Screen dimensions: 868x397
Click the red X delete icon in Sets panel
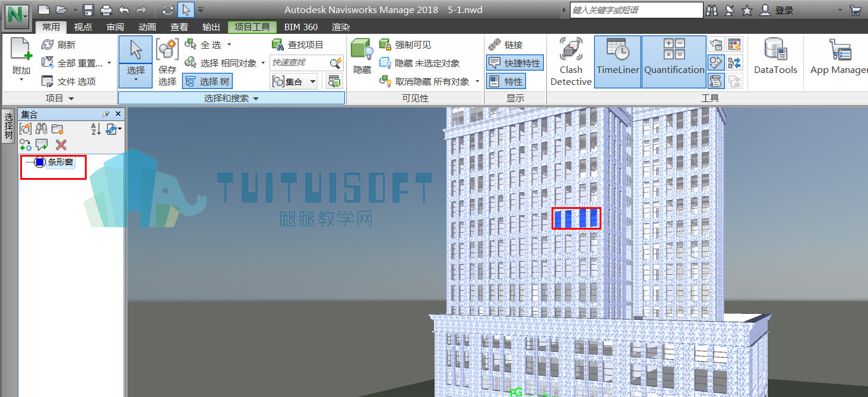coord(61,145)
